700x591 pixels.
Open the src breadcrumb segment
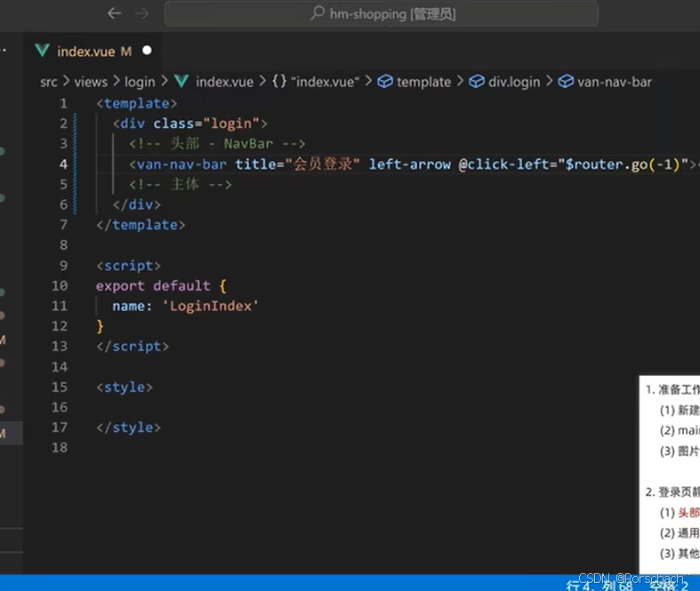49,82
